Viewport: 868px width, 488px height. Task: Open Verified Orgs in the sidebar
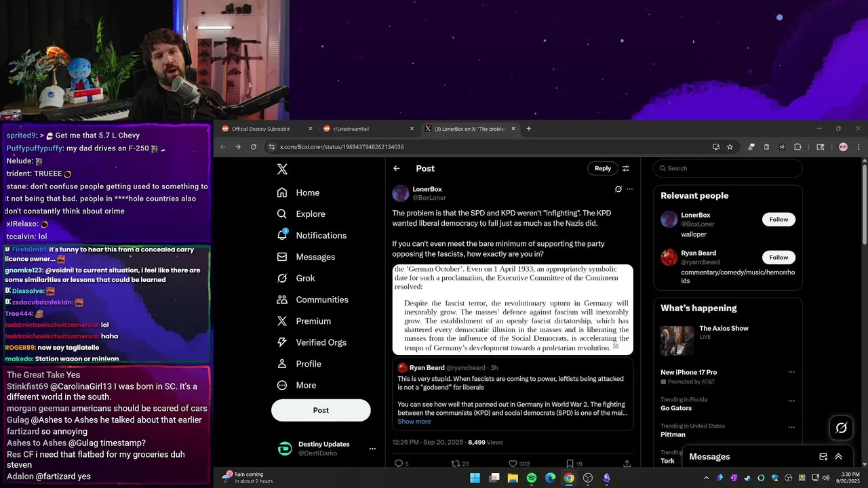click(x=313, y=342)
